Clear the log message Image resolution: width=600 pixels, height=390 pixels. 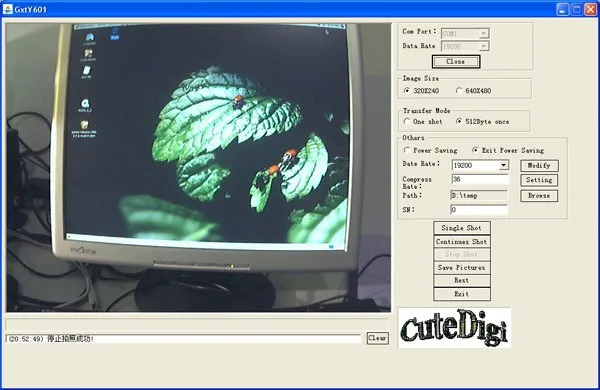tap(377, 338)
